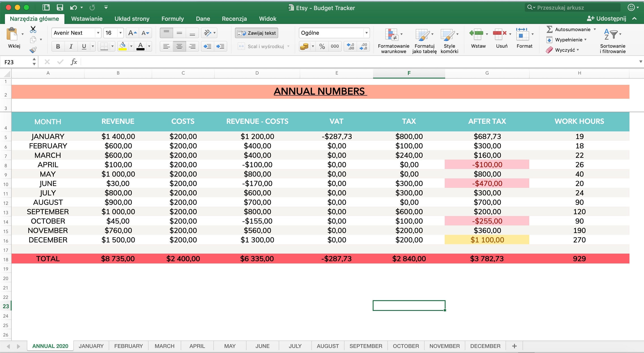Image resolution: width=644 pixels, height=353 pixels.
Task: Open the Avenir Next font dropdown
Action: click(98, 33)
